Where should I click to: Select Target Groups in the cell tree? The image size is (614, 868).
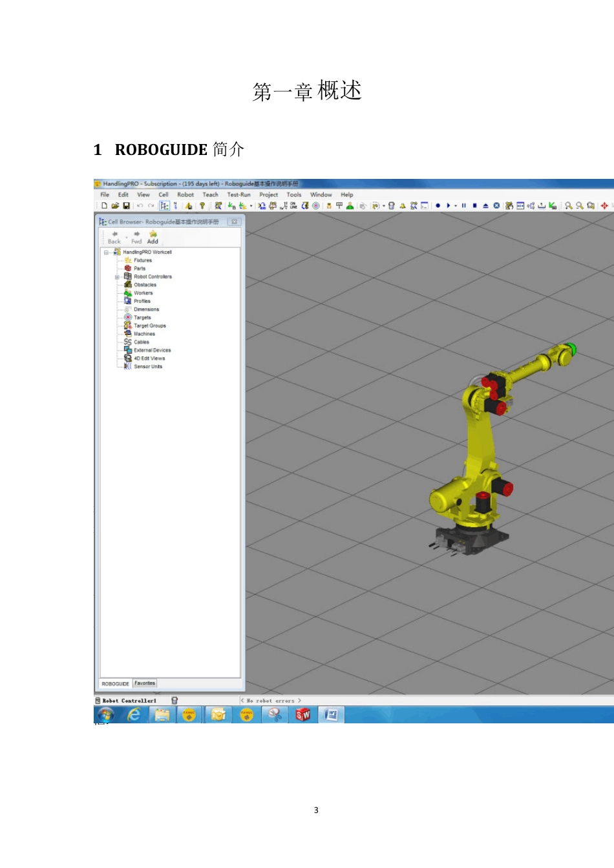coord(150,326)
